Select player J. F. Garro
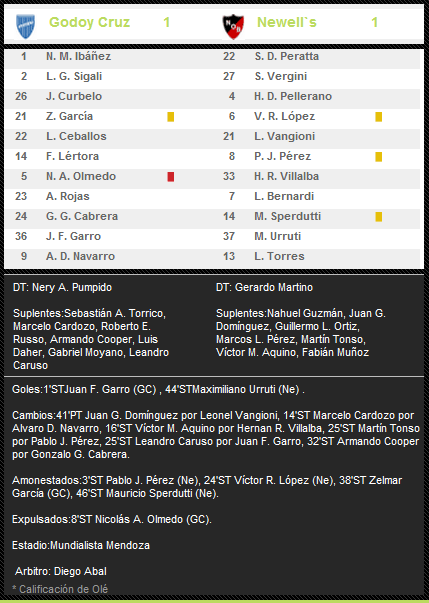Image resolution: width=429 pixels, height=603 pixels. 73,236
